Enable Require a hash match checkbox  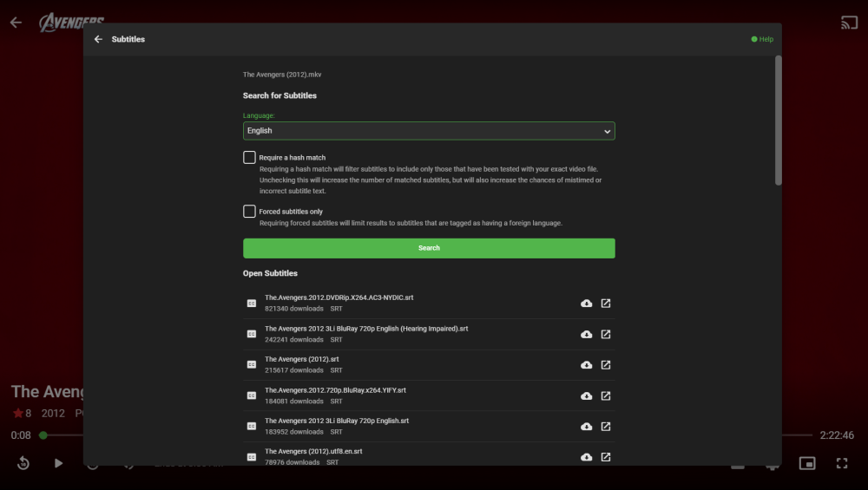pyautogui.click(x=249, y=158)
